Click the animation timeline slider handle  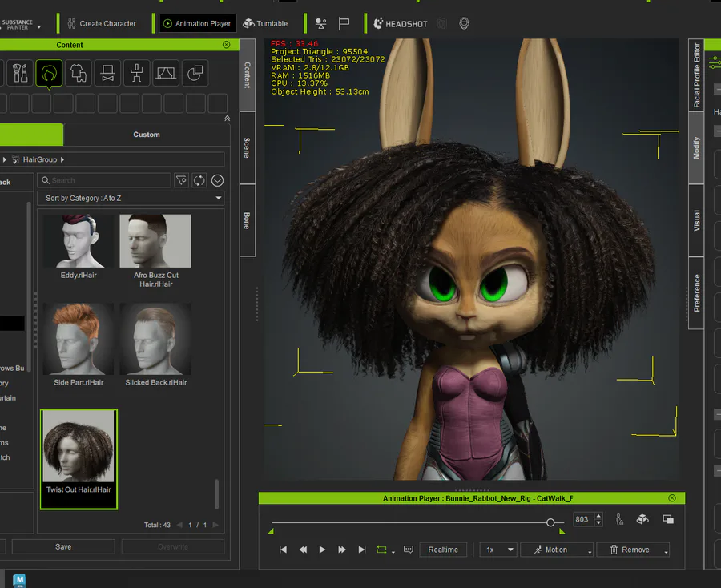pyautogui.click(x=550, y=522)
